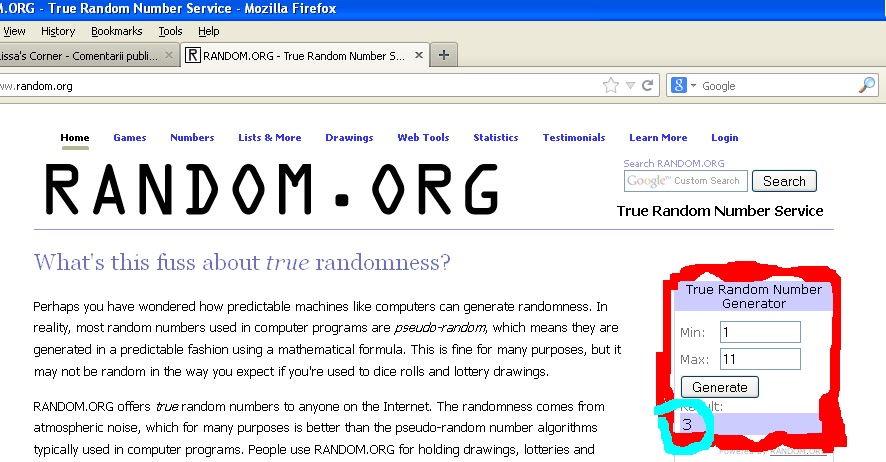Open the Learn More nav link

[x=658, y=137]
